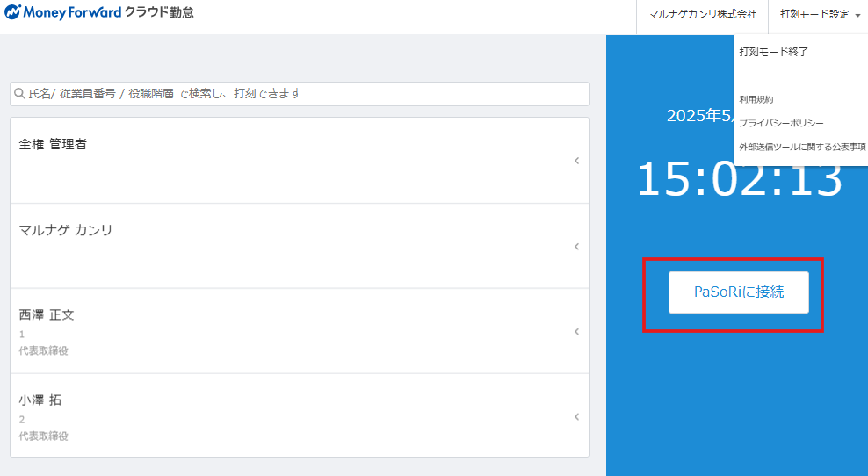Click the Money Forward cloud logo icon
The width and height of the screenshot is (868, 476).
point(13,13)
